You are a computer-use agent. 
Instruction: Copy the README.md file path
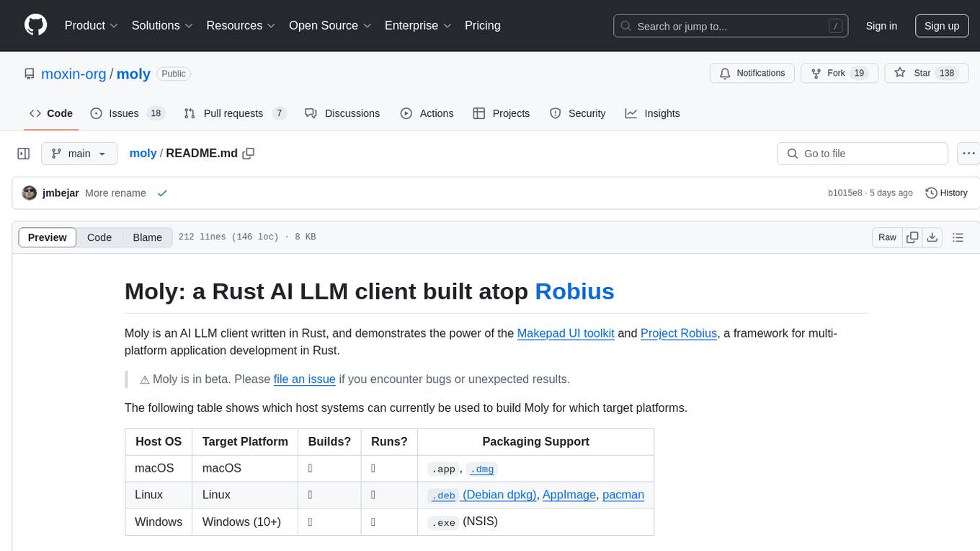[x=249, y=154]
